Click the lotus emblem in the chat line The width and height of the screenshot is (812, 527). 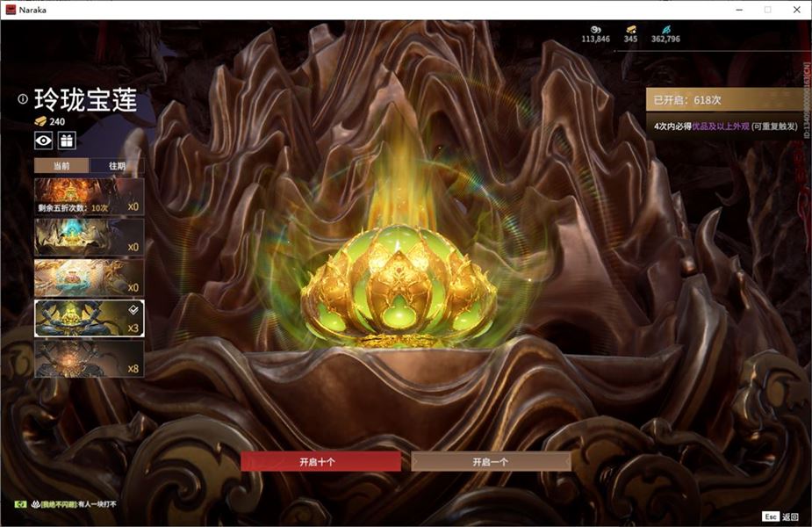36,503
